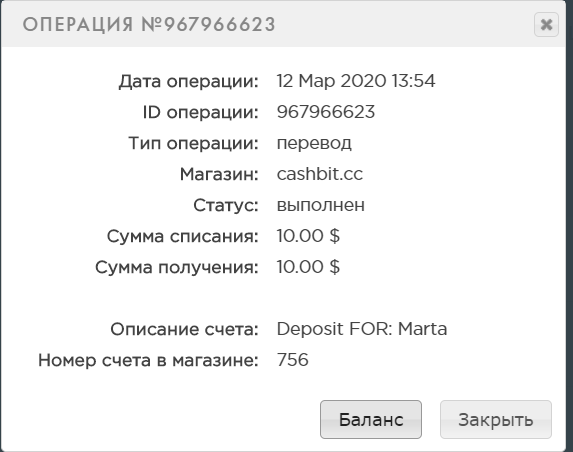Click the shop name cashbit.cc
This screenshot has height=452, width=573.
(x=320, y=174)
